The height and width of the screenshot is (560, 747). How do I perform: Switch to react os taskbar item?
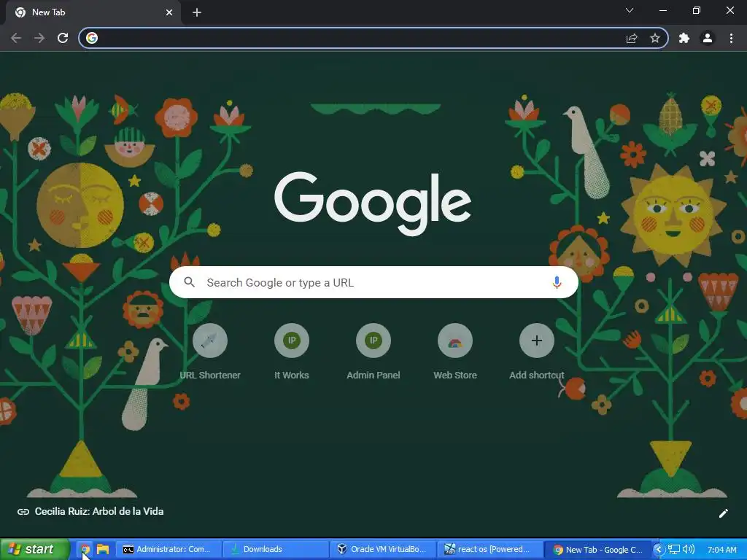489,549
